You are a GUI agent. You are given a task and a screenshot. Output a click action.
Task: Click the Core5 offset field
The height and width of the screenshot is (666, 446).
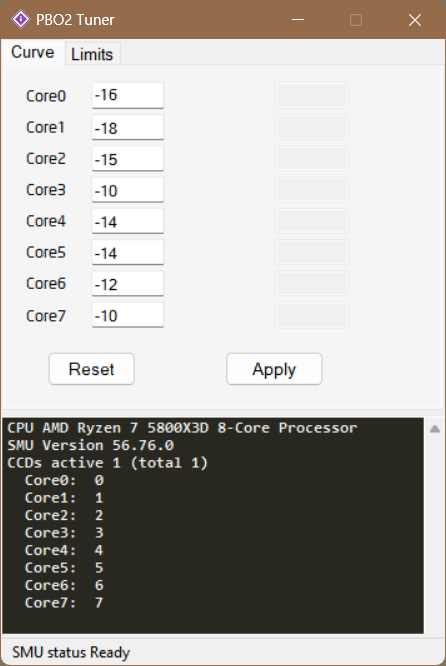pos(128,252)
